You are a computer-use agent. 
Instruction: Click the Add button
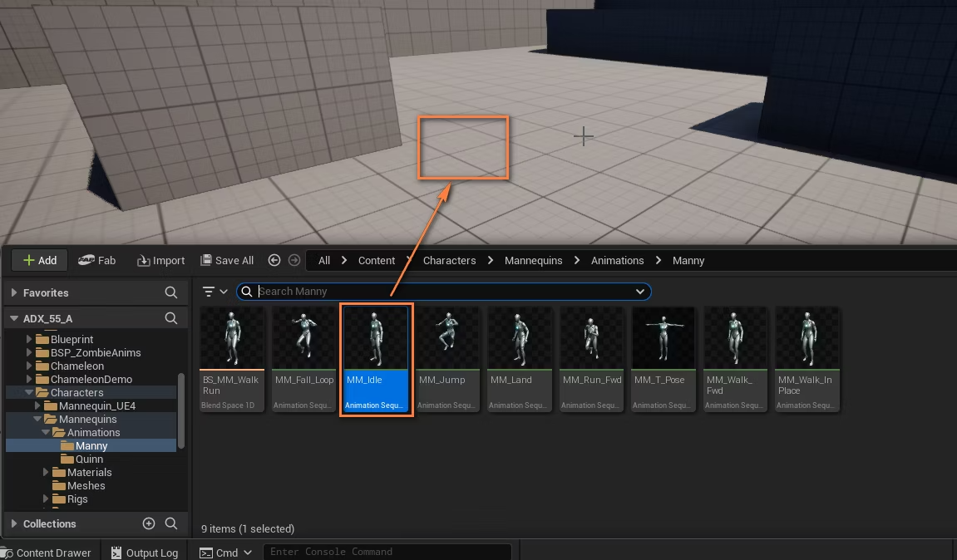40,261
